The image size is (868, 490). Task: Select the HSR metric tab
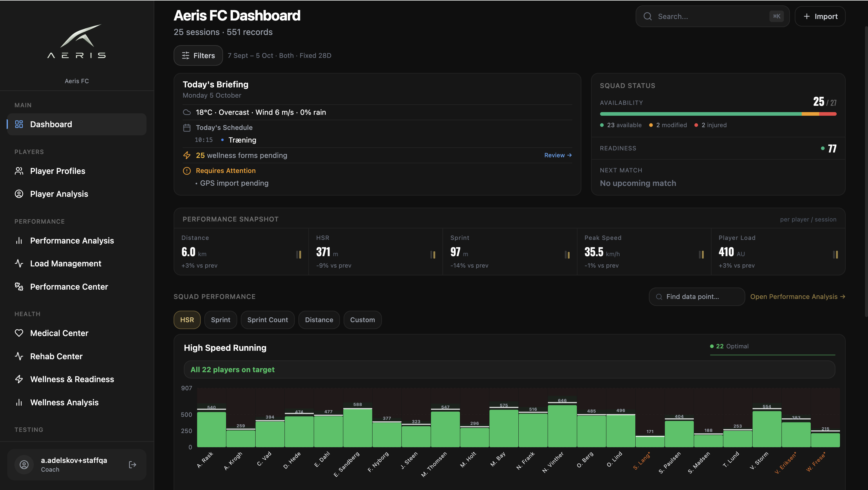click(x=187, y=320)
